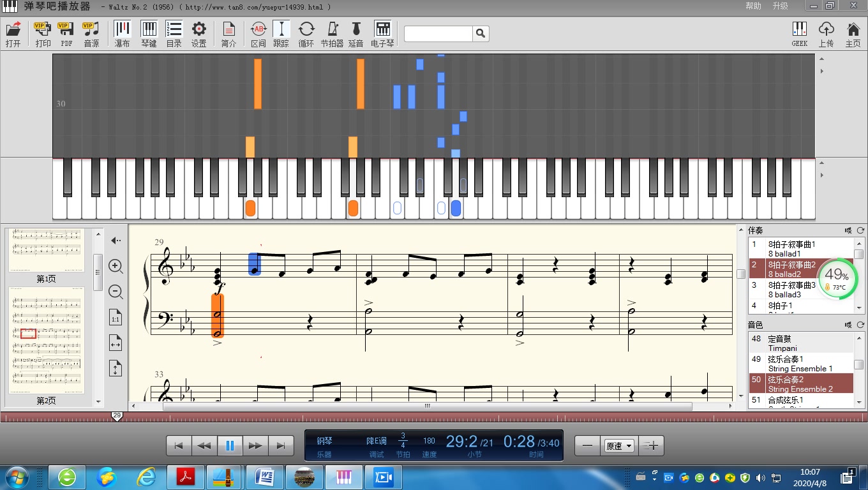
Task: Open the taskbar clock 10:07
Action: click(x=810, y=477)
